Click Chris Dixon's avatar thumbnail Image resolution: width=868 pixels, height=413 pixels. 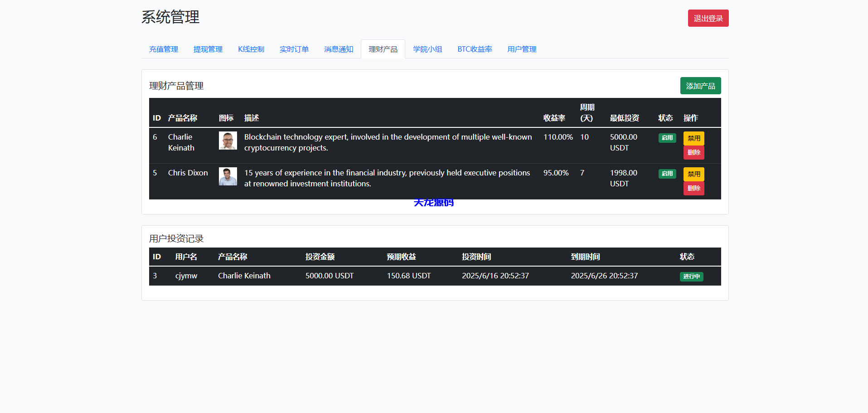228,176
